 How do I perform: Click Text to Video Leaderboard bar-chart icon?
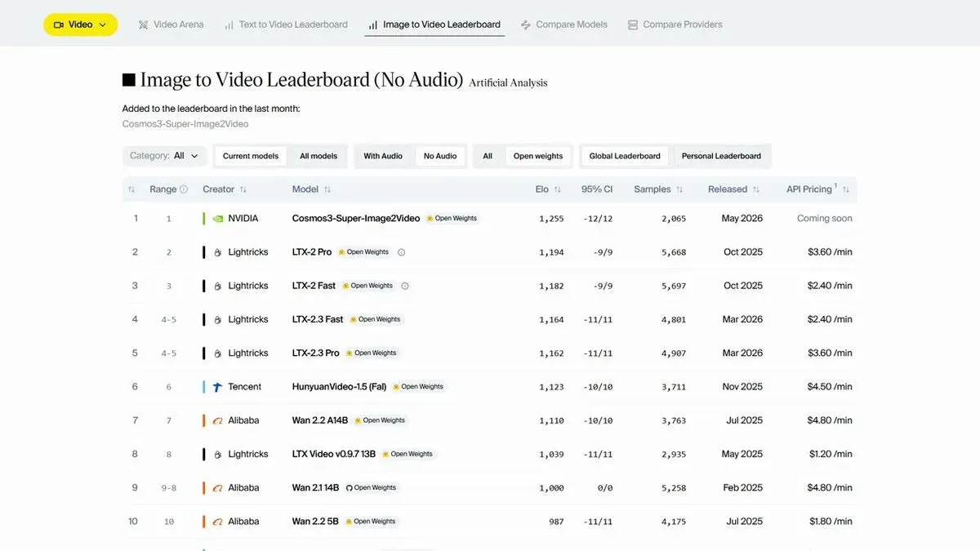coord(229,24)
